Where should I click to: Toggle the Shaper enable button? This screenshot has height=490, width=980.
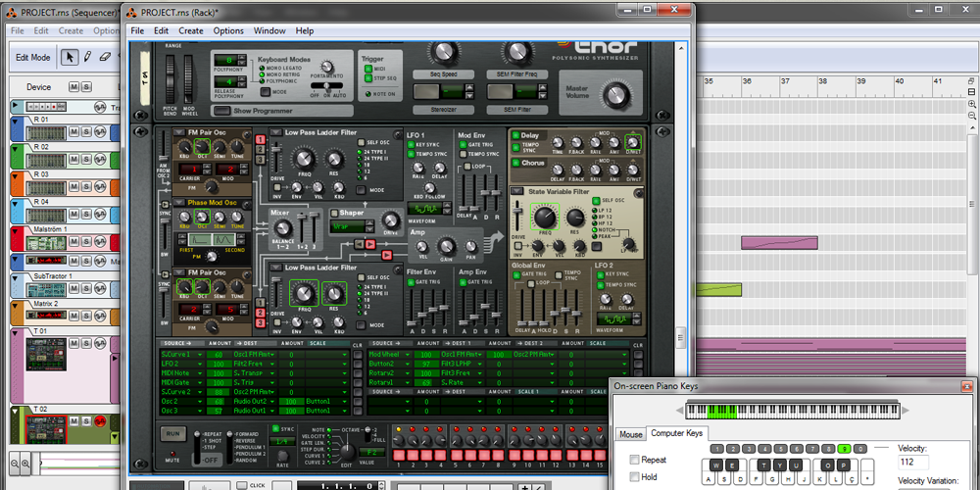tap(334, 213)
